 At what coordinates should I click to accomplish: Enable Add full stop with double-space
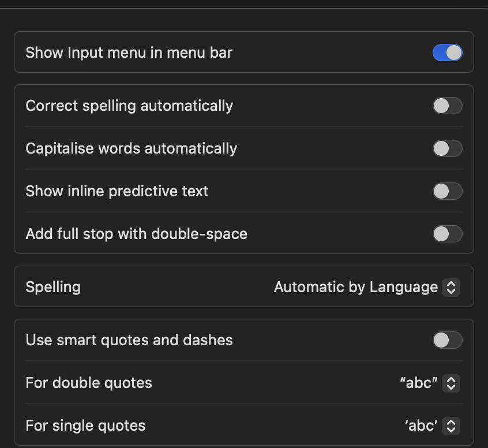(x=447, y=234)
